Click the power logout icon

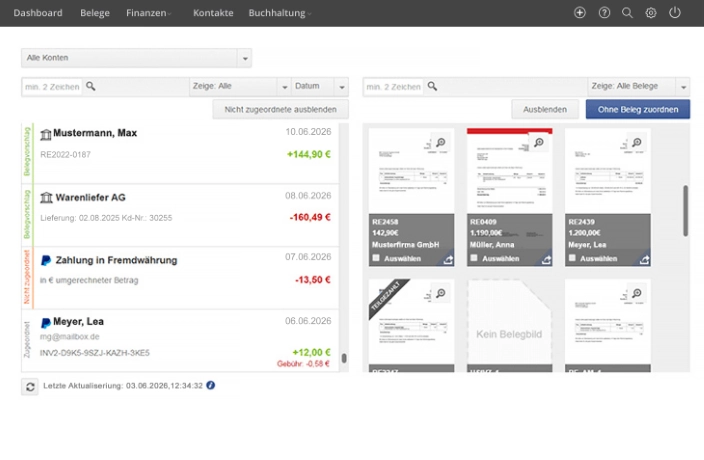pyautogui.click(x=675, y=13)
